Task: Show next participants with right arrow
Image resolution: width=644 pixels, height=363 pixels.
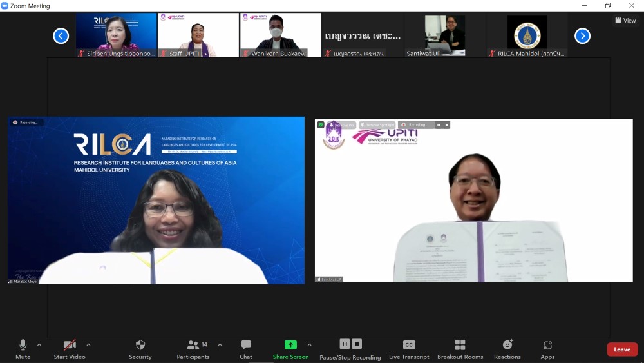Action: 582,36
